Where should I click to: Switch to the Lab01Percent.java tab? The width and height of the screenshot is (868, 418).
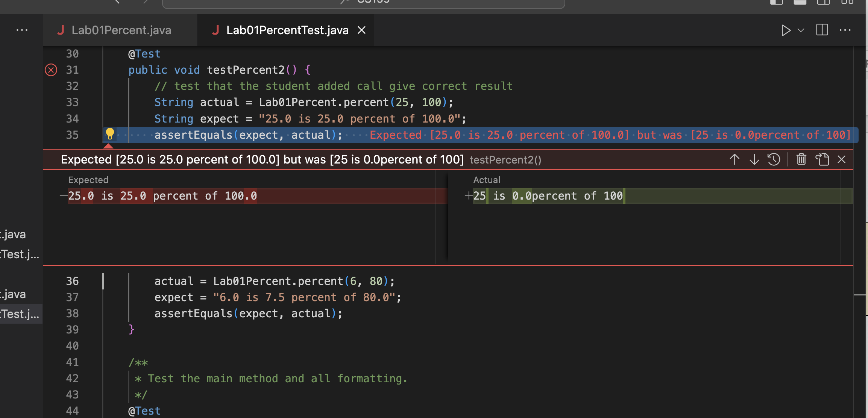120,30
